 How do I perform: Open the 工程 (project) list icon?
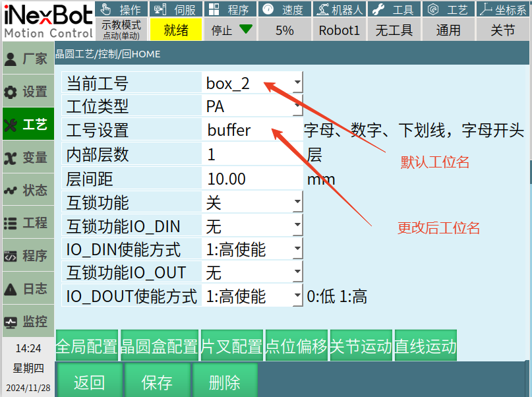11,223
